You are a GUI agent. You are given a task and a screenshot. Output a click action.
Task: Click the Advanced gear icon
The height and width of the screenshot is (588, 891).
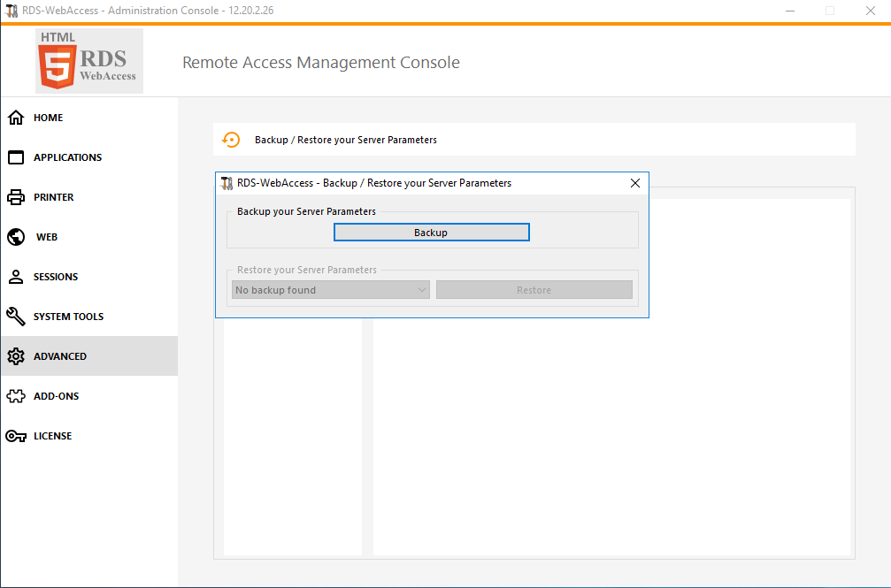16,356
